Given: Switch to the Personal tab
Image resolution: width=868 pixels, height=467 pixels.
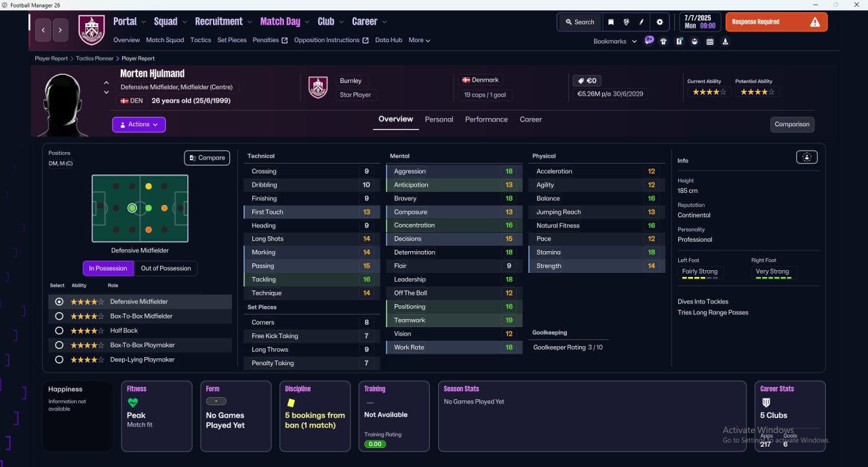Looking at the screenshot, I should click(439, 119).
